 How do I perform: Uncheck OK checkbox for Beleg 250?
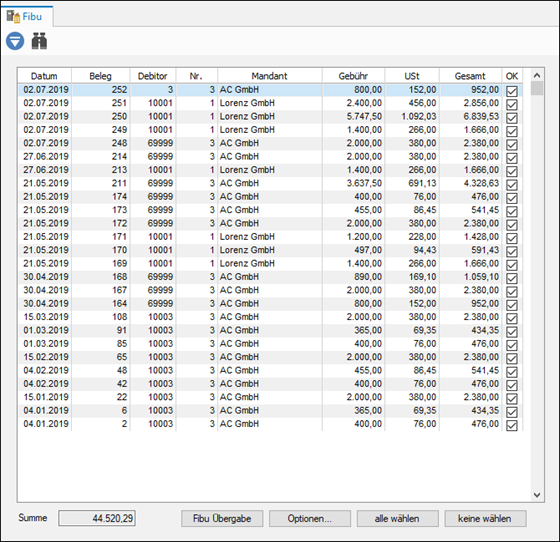(512, 118)
